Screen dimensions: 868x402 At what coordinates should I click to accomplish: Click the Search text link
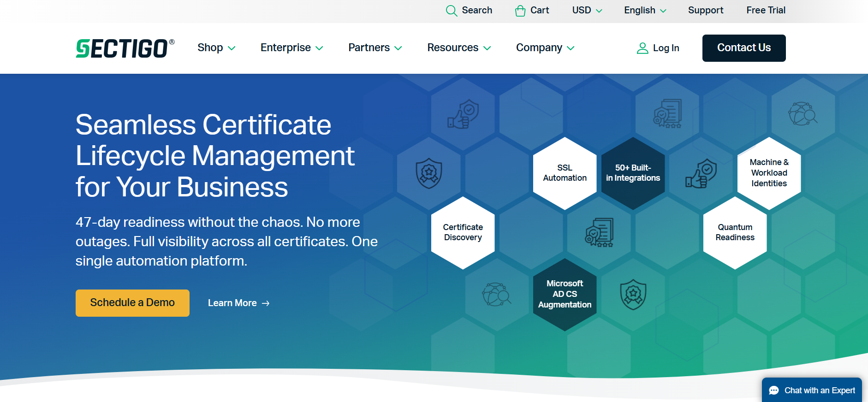coord(477,10)
